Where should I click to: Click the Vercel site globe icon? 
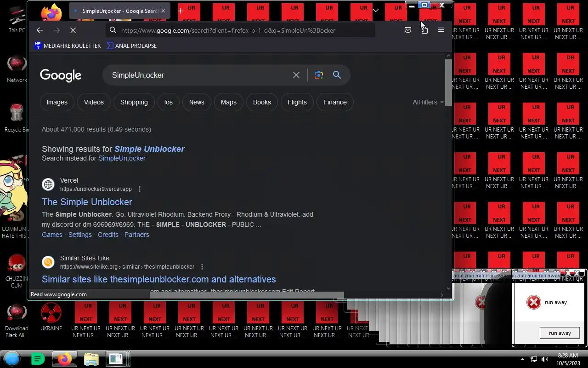[x=48, y=184]
